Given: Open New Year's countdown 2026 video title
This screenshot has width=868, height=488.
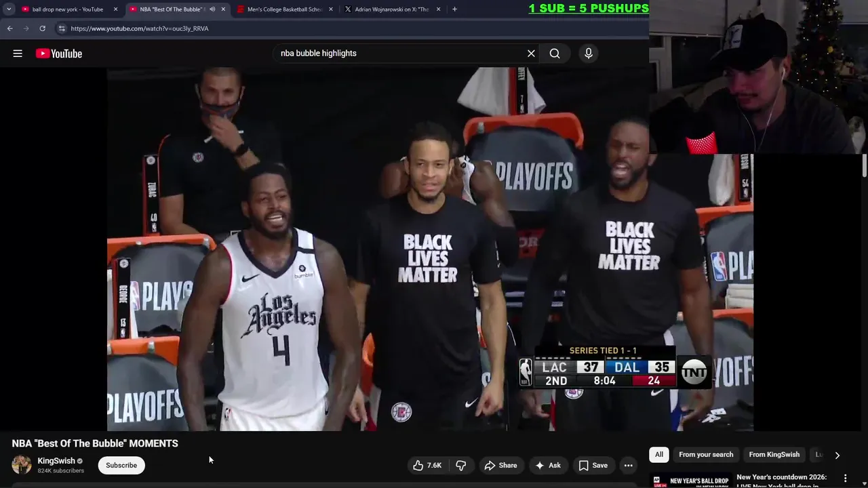Looking at the screenshot, I should click(x=782, y=480).
